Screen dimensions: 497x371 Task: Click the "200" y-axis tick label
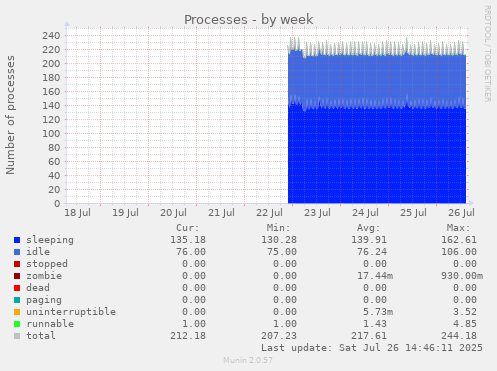51,64
